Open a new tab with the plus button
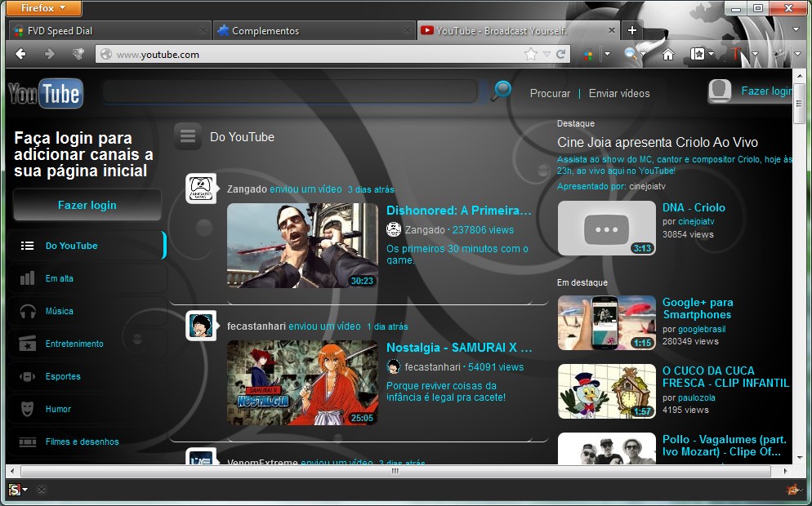 point(631,30)
